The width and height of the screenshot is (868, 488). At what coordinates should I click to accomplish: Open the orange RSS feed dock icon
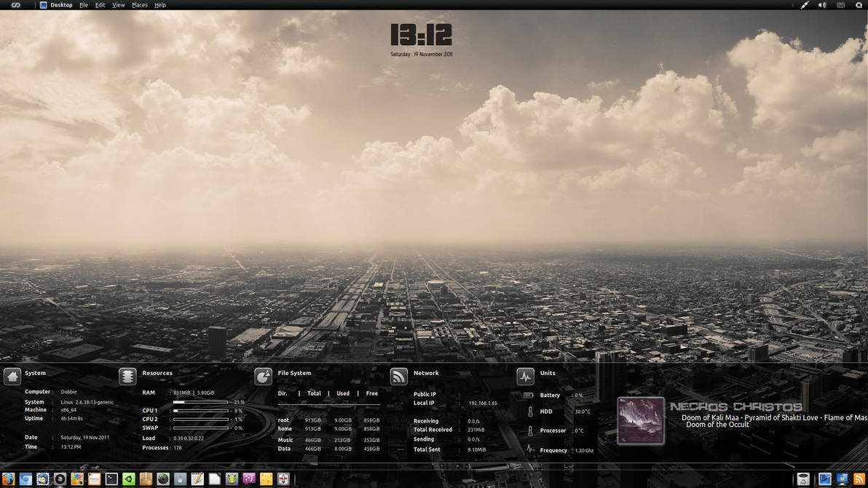point(859,479)
